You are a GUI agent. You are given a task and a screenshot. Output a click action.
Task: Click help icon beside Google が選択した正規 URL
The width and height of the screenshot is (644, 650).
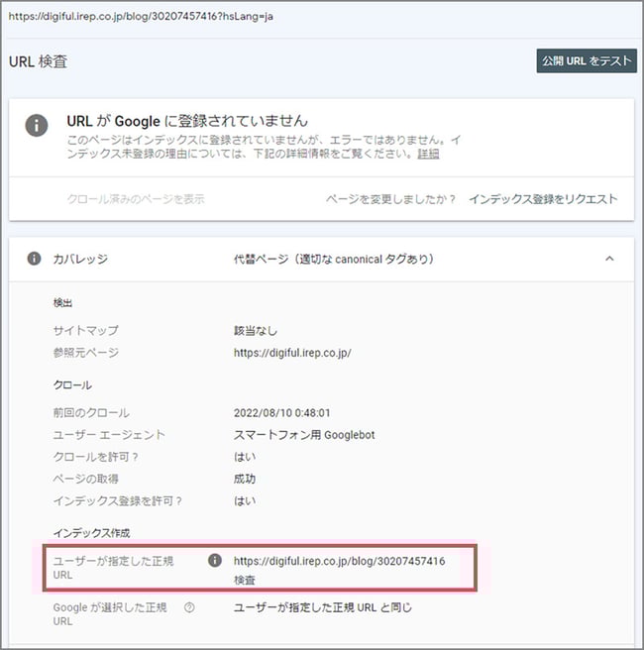[188, 607]
